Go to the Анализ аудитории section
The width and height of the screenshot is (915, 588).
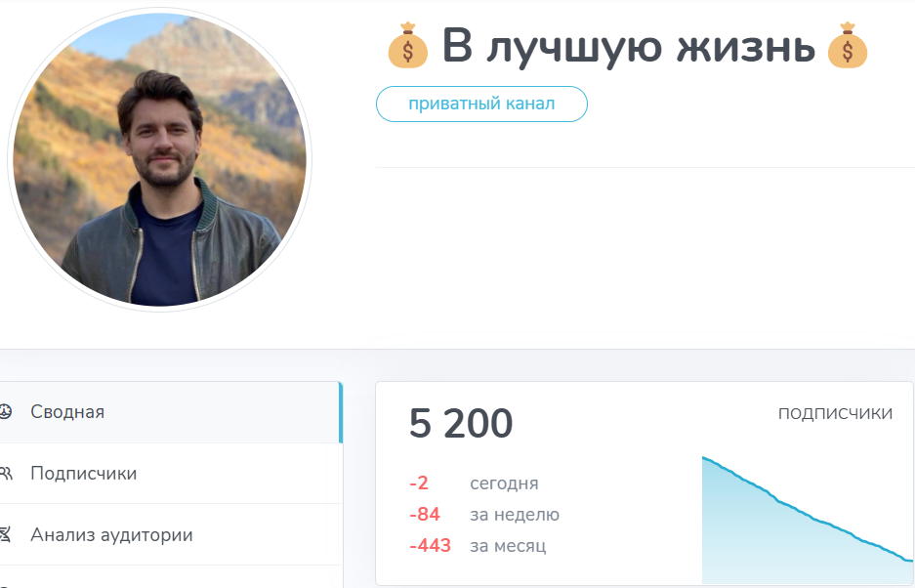coord(111,534)
